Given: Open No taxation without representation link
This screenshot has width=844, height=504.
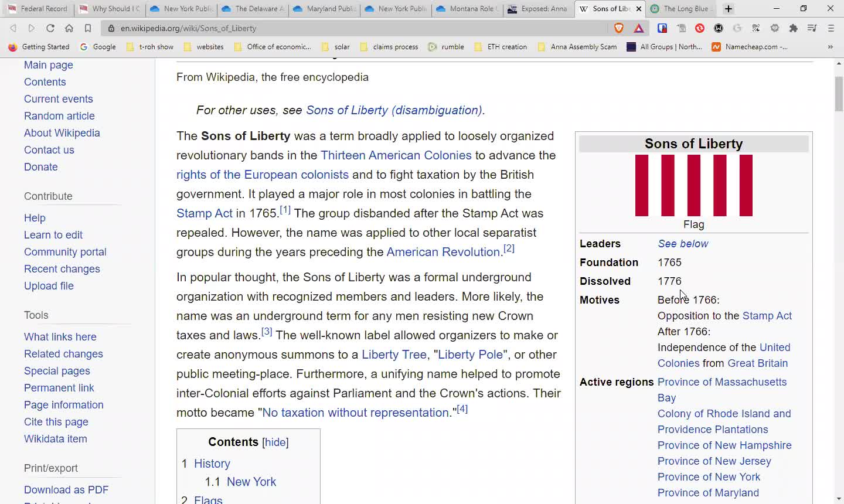Looking at the screenshot, I should 355,413.
